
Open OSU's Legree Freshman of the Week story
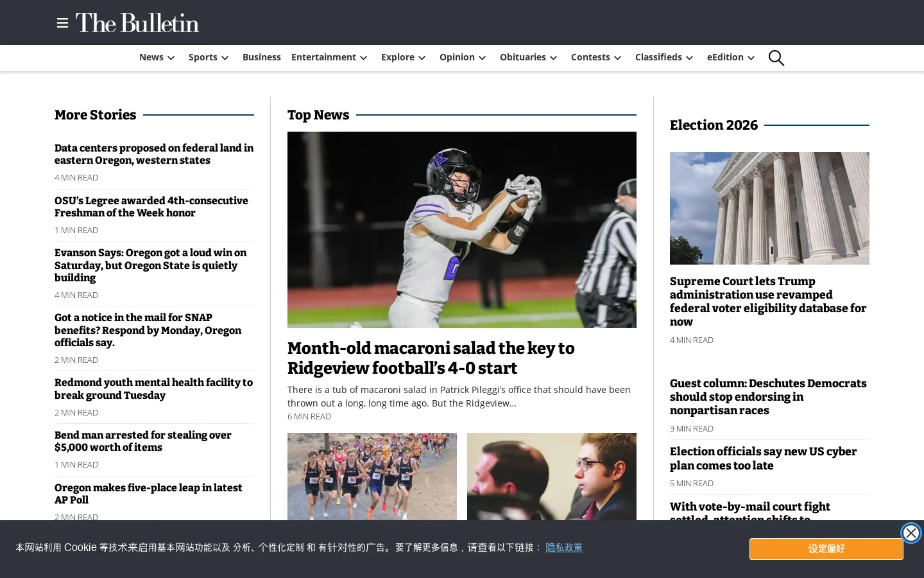151,207
